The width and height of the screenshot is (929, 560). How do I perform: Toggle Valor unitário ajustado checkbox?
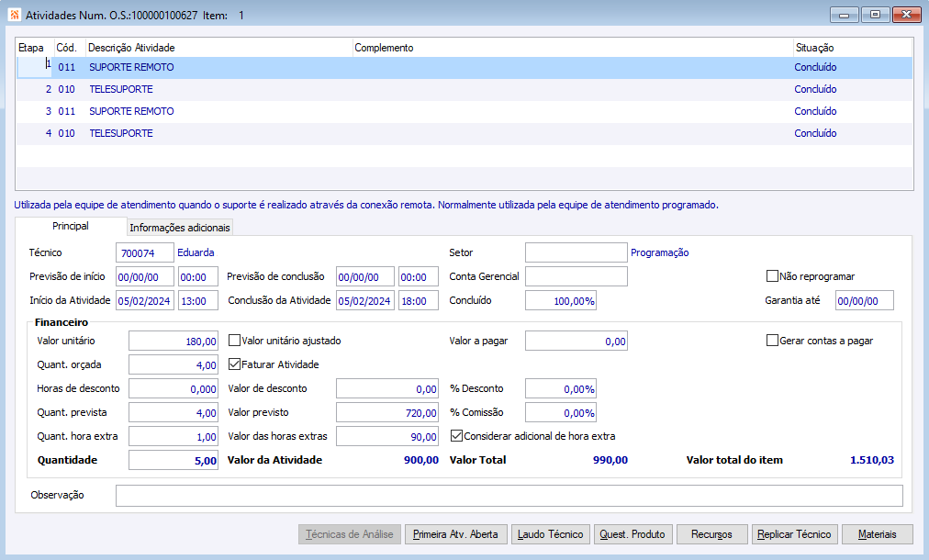point(234,341)
